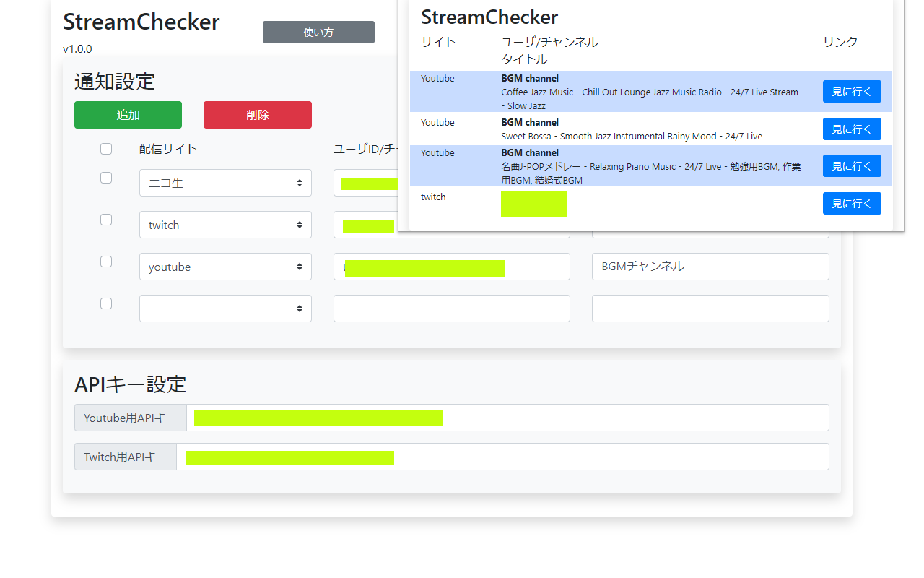924x578 pixels.
Task: Click 見に行く for the twitch stream
Action: click(x=852, y=204)
